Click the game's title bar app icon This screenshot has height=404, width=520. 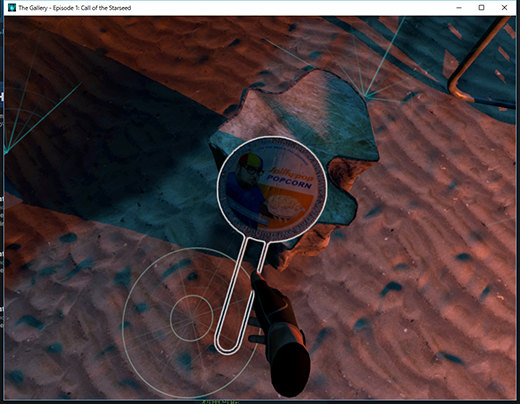tap(12, 8)
